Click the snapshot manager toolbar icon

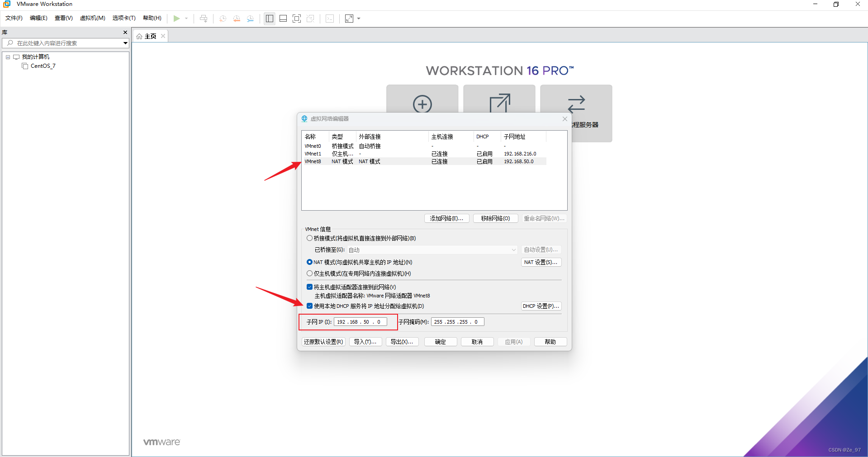click(250, 19)
